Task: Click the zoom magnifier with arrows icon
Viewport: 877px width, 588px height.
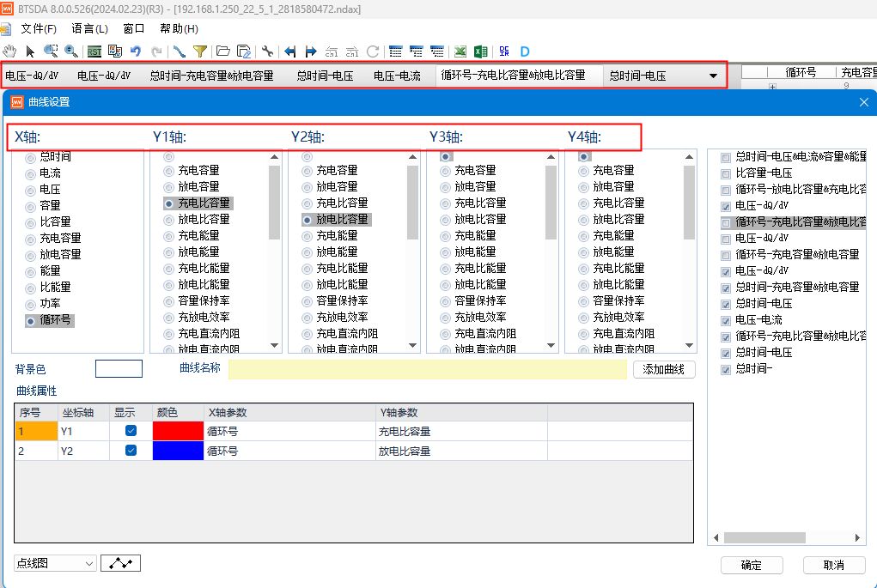Action: 71,52
